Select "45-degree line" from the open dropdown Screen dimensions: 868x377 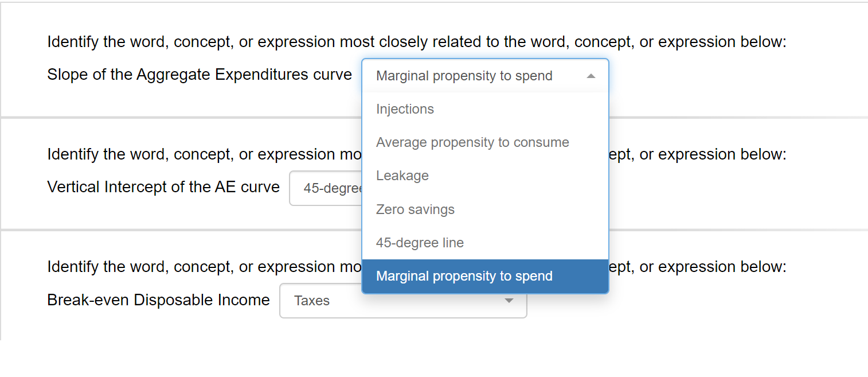tap(420, 242)
